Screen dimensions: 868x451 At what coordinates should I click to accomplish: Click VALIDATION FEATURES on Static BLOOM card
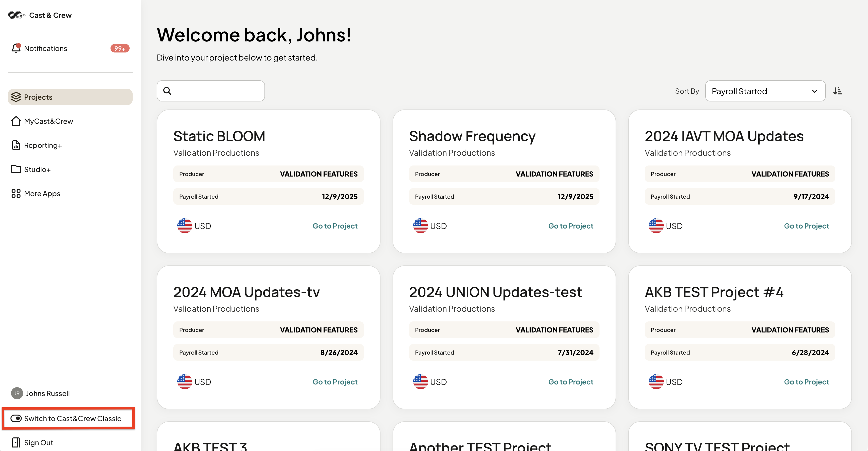click(319, 174)
